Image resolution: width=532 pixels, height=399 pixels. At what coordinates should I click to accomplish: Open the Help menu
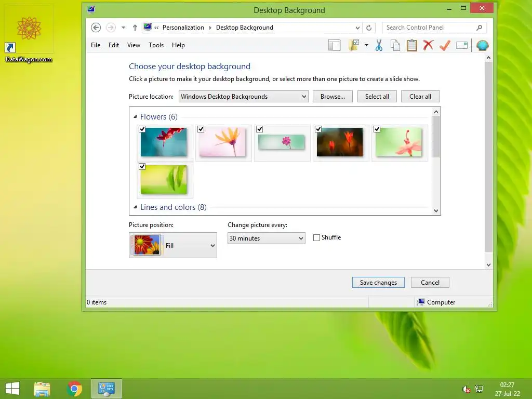(178, 45)
